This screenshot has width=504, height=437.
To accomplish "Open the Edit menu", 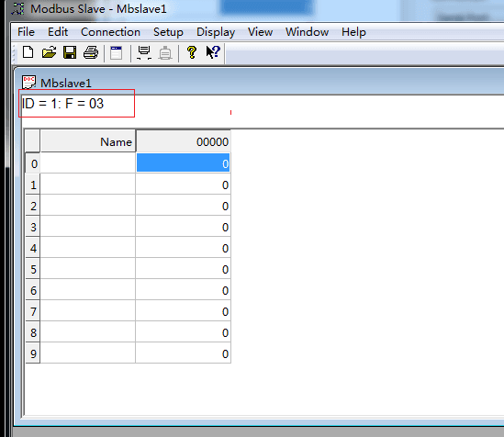I will click(x=58, y=32).
